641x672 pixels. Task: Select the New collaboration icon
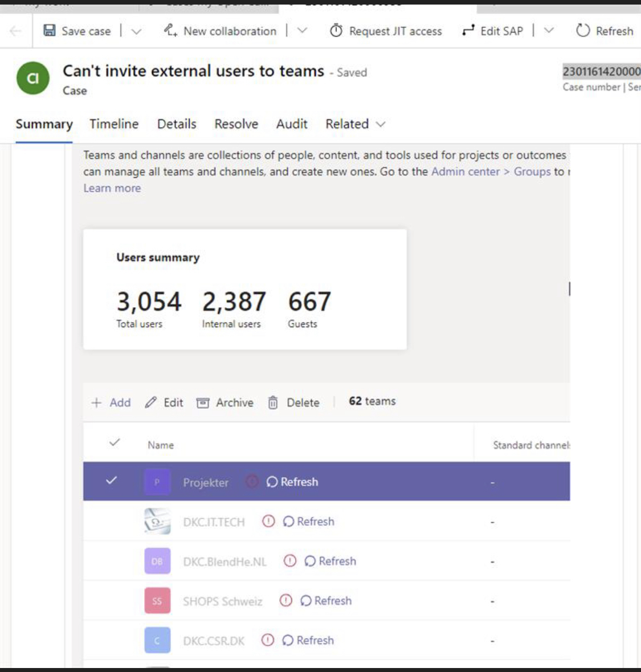tap(172, 31)
